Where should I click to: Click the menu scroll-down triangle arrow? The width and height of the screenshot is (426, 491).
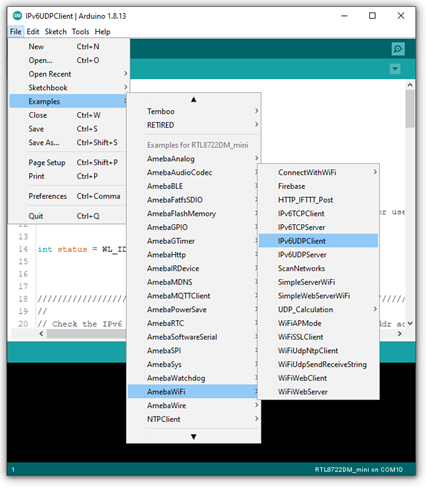(193, 436)
